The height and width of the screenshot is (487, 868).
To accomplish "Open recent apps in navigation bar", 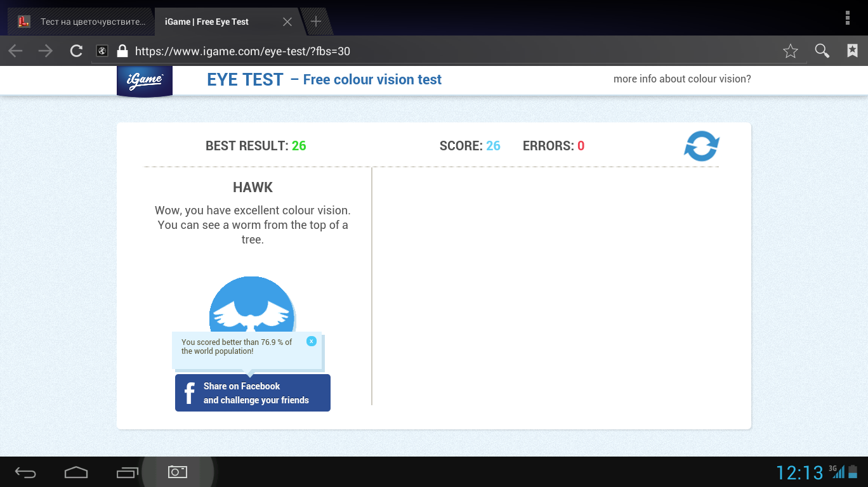I will [127, 472].
